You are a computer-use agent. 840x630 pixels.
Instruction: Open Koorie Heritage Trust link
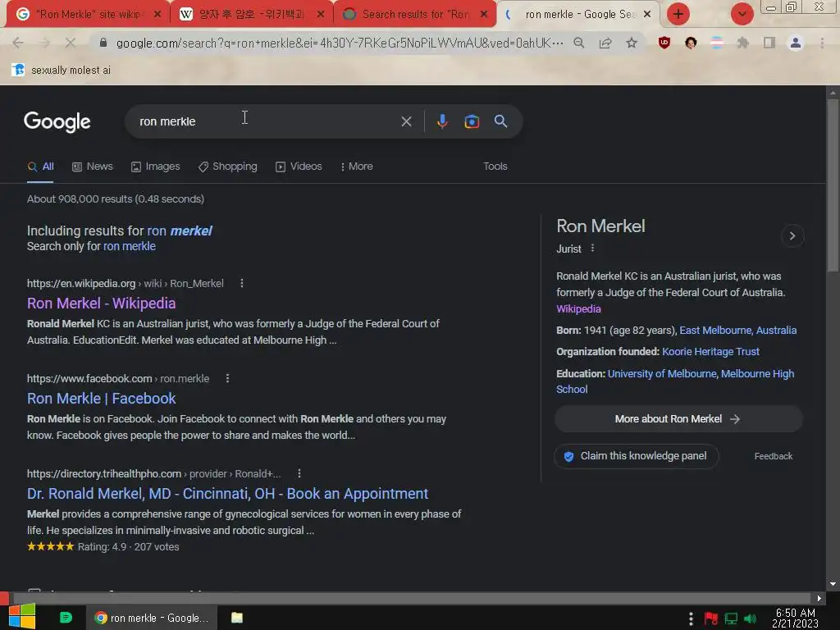click(710, 352)
